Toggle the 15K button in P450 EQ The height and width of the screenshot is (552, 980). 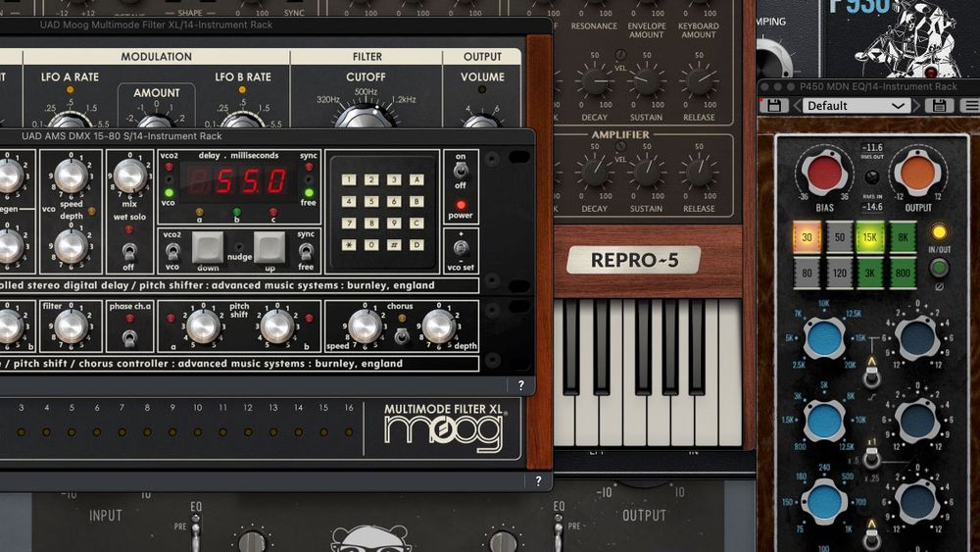(x=870, y=237)
